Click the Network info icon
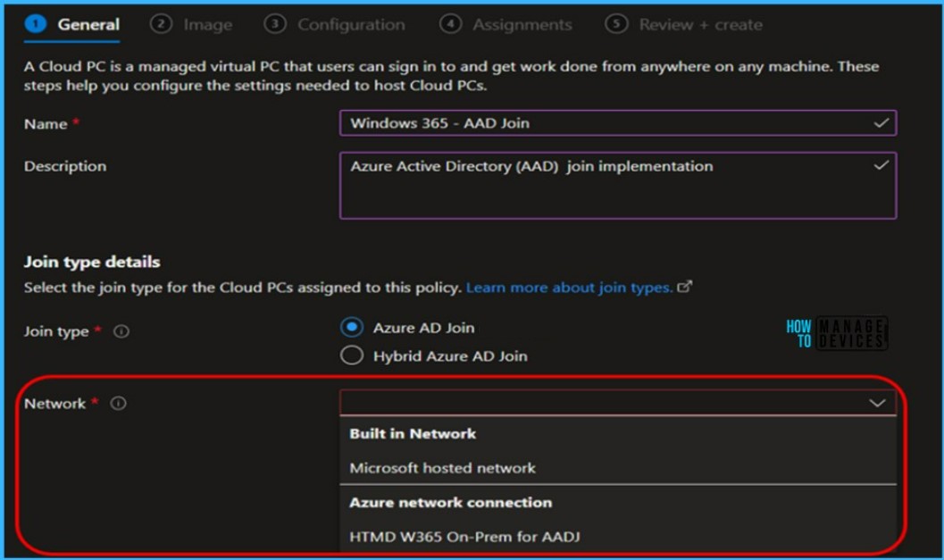The height and width of the screenshot is (560, 944). 119,404
